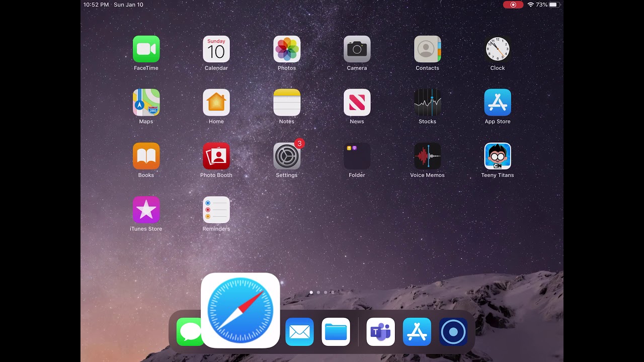Launch the News app
The image size is (644, 362).
357,103
